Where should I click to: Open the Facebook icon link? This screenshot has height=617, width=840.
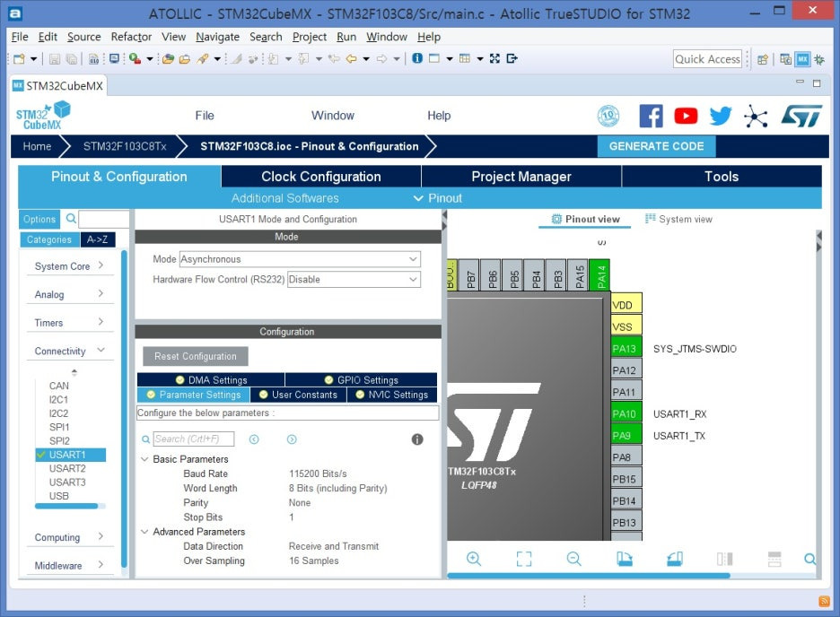[x=651, y=116]
